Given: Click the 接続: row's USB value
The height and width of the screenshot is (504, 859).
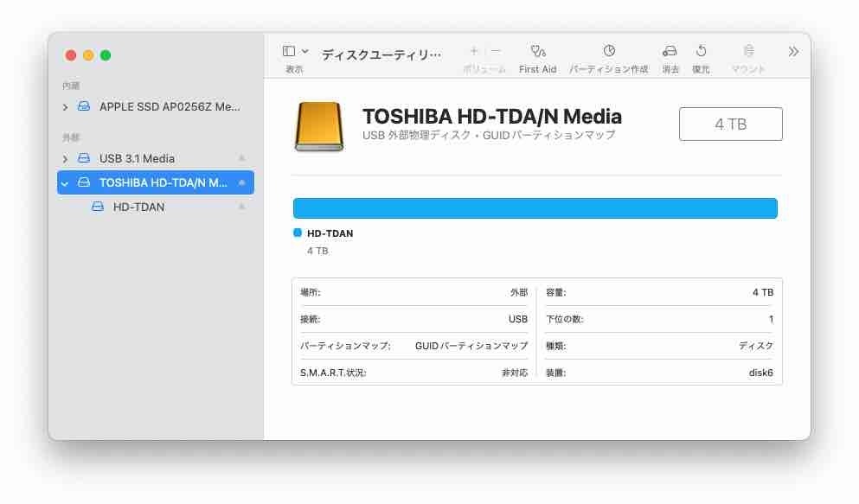Looking at the screenshot, I should click(x=517, y=319).
